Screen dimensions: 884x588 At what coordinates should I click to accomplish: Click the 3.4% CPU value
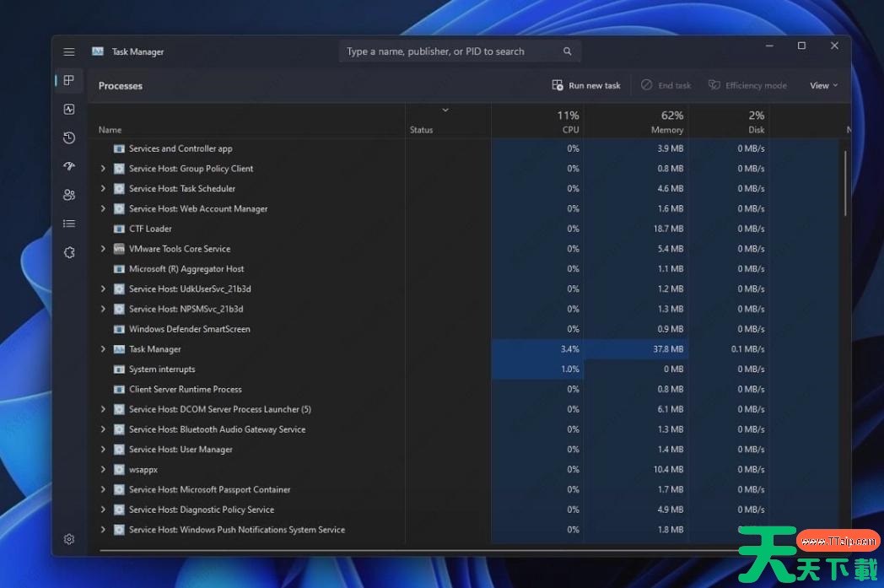pyautogui.click(x=570, y=349)
